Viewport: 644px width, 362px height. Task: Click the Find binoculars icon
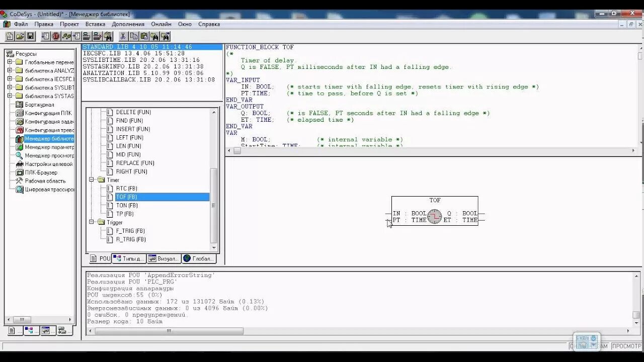(x=154, y=36)
